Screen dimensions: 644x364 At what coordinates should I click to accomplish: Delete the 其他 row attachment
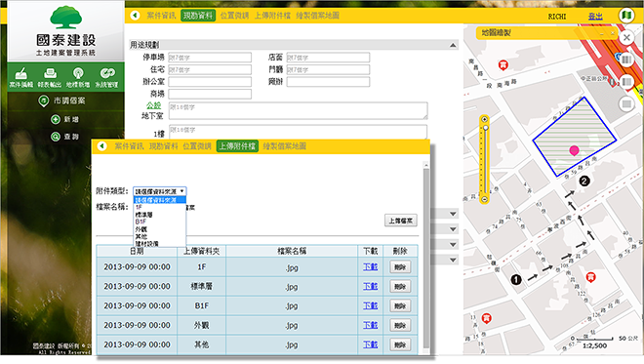(400, 344)
